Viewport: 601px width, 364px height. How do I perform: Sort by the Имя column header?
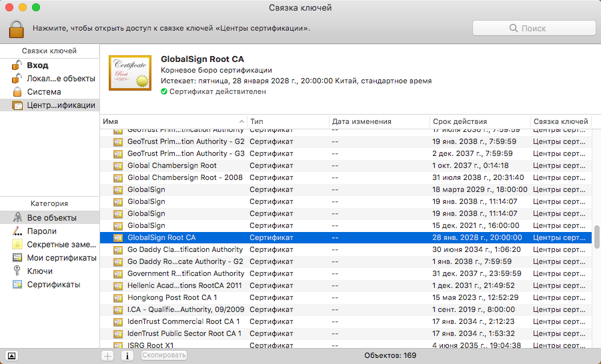point(173,121)
